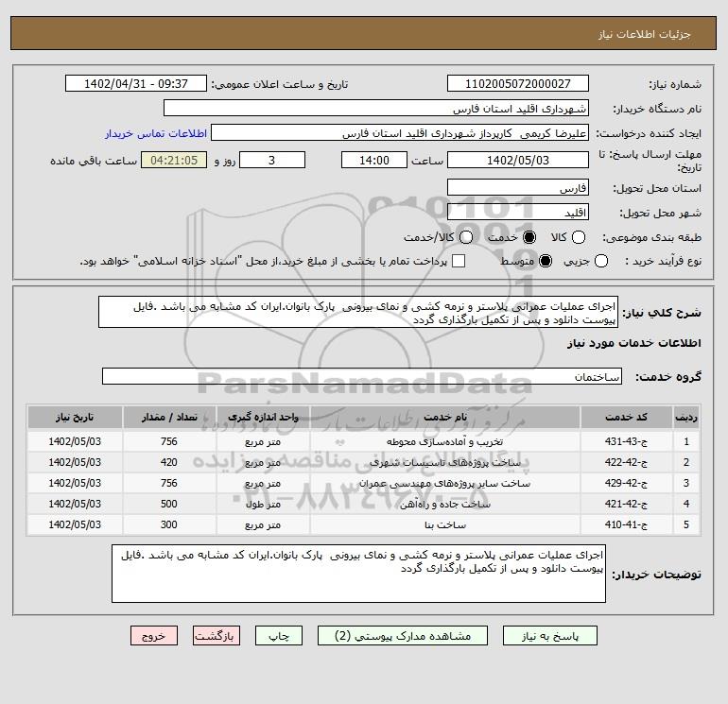Click the delivery province field 'فارس'
Viewport: 728px width, 704px height.
pyautogui.click(x=518, y=188)
